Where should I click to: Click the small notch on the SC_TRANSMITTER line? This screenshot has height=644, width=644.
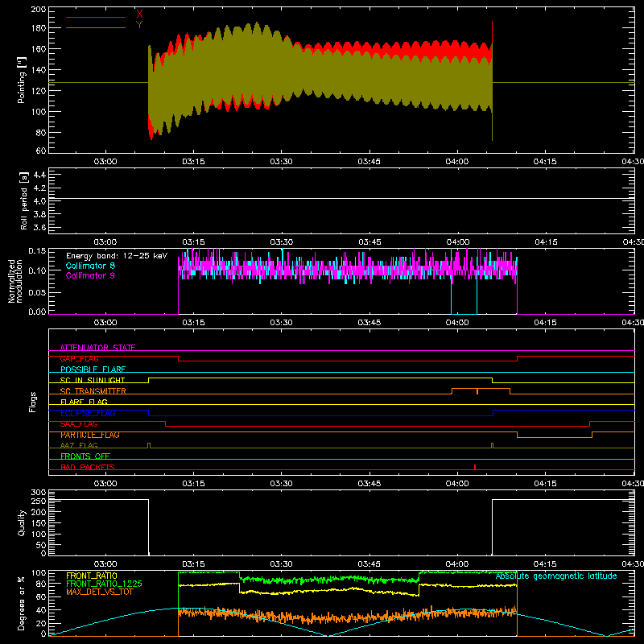[477, 391]
